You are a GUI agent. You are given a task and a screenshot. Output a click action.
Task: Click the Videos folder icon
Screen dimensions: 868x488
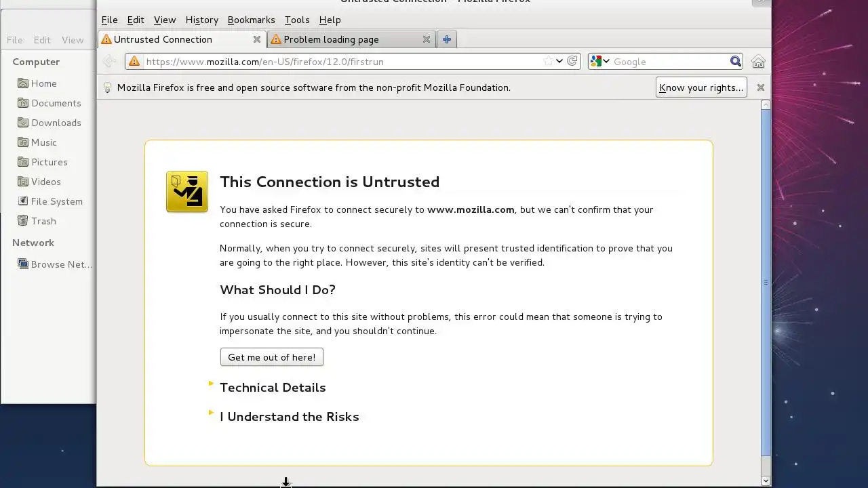(23, 182)
